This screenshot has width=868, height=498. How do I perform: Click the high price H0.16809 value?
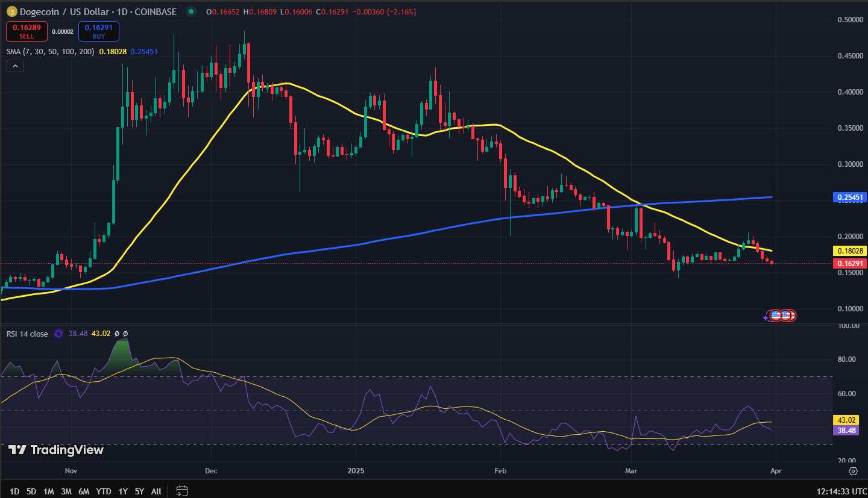click(259, 11)
